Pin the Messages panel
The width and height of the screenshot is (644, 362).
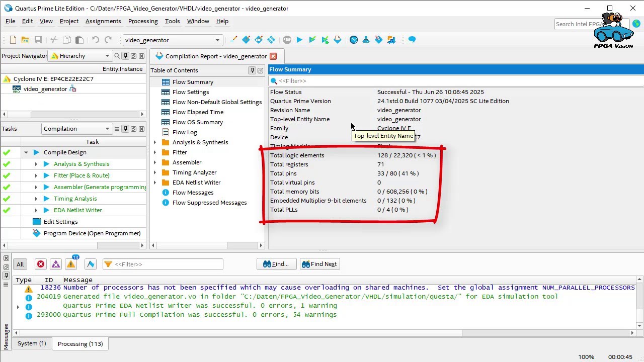pos(6,276)
